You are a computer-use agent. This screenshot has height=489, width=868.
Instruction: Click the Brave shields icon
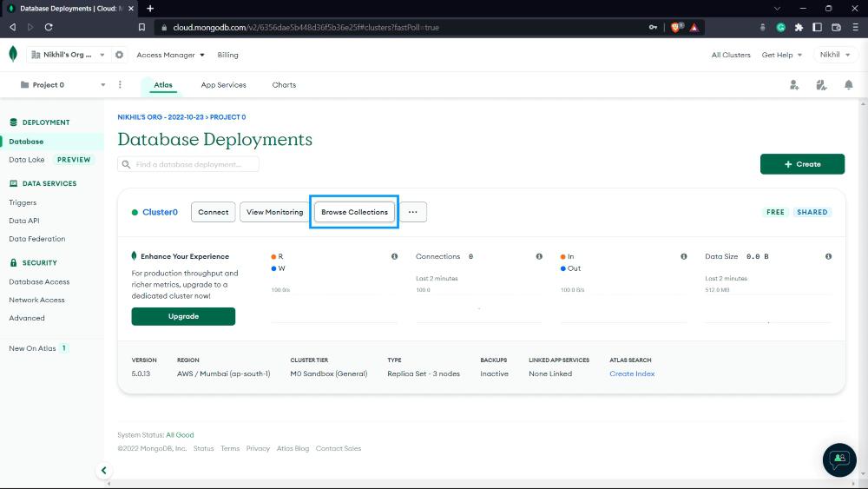coord(676,27)
